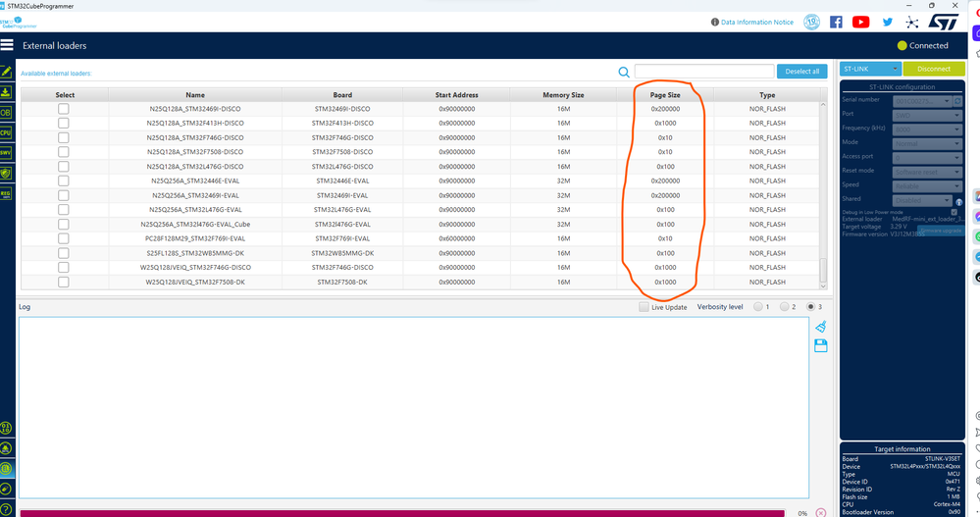Tick checkbox for N25Q256A_STM32446E-EVAL
Image resolution: width=980 pixels, height=517 pixels.
[63, 181]
